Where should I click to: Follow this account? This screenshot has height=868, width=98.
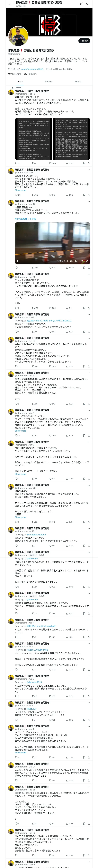point(84,41)
